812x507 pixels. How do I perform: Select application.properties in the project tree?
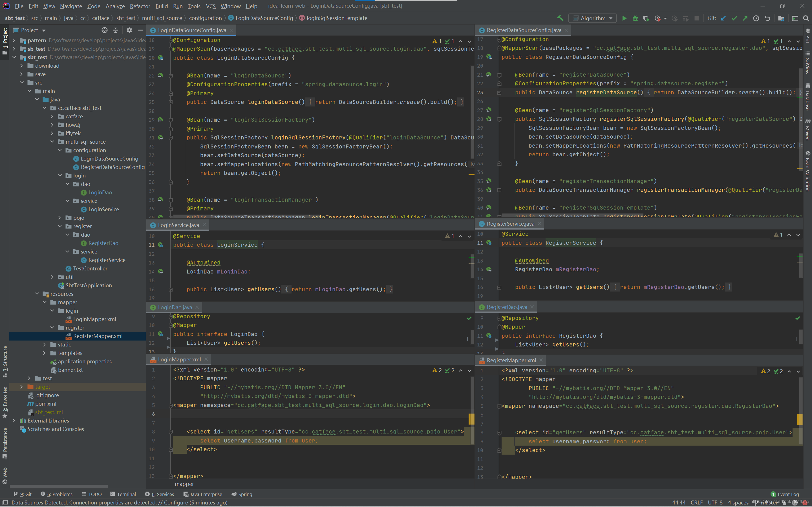85,361
